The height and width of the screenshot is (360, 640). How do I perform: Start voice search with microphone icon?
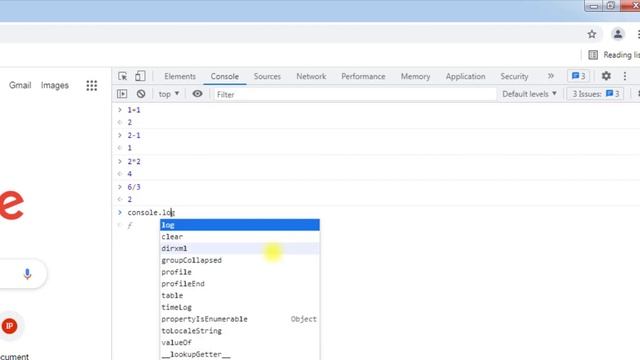27,273
